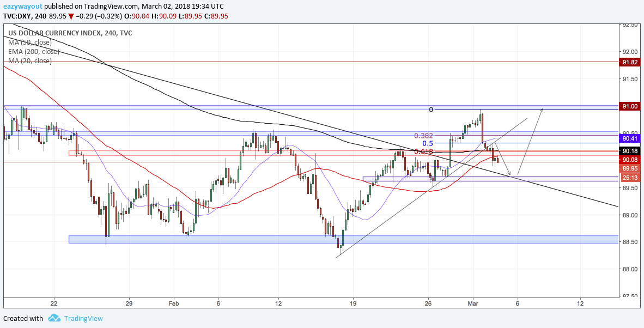This screenshot has height=328, width=644.
Task: Click the 90.18 black price label
Action: [630, 151]
